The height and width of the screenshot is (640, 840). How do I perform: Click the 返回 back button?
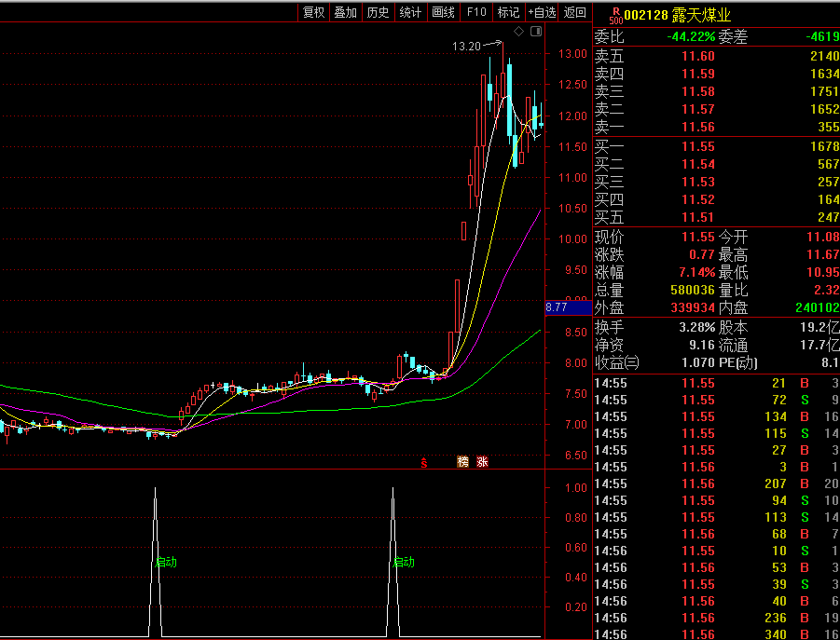[x=575, y=12]
